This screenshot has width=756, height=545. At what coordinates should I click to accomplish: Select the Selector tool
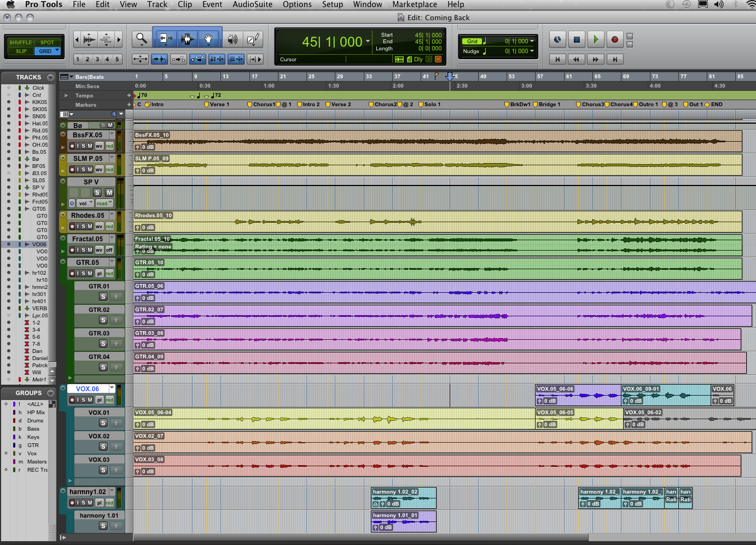click(187, 38)
